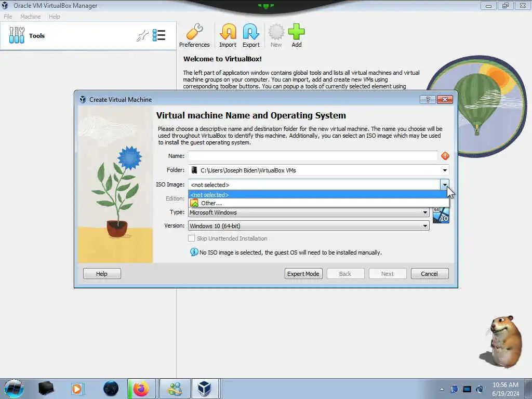The image size is (532, 399).
Task: Close the Create Virtual Machine dialog
Action: [445, 99]
